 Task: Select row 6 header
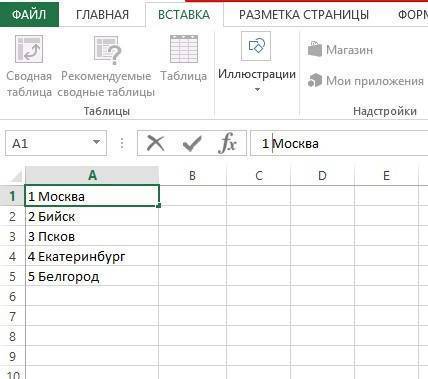[12, 296]
